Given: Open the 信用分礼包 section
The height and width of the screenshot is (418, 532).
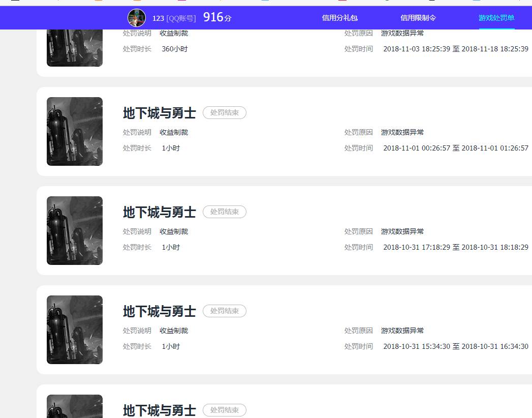Looking at the screenshot, I should 339,18.
